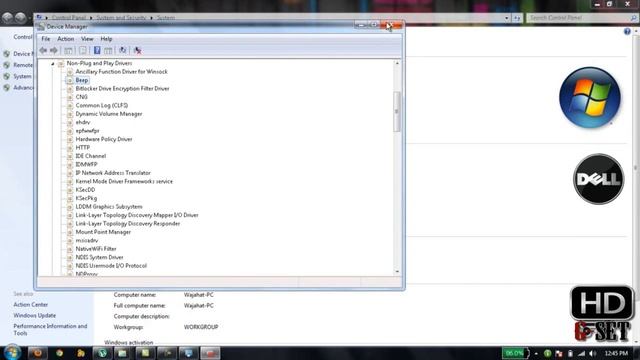
Task: Open the View menu in Device Manager
Action: [87, 39]
